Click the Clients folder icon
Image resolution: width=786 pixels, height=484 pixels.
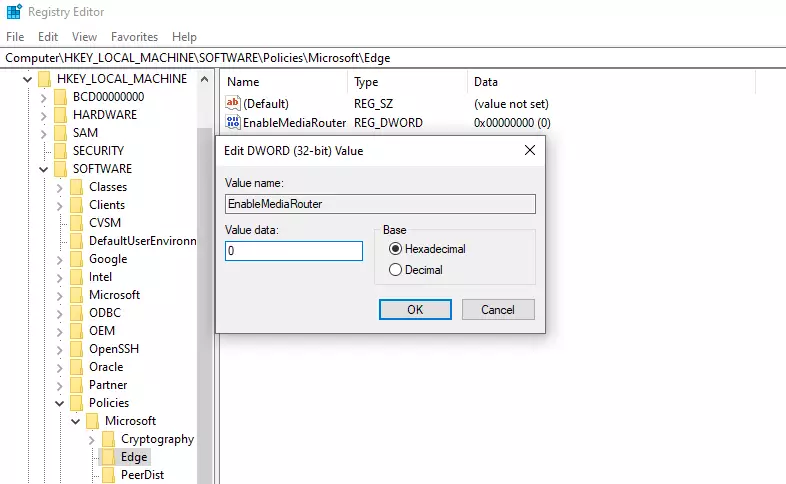(77, 205)
